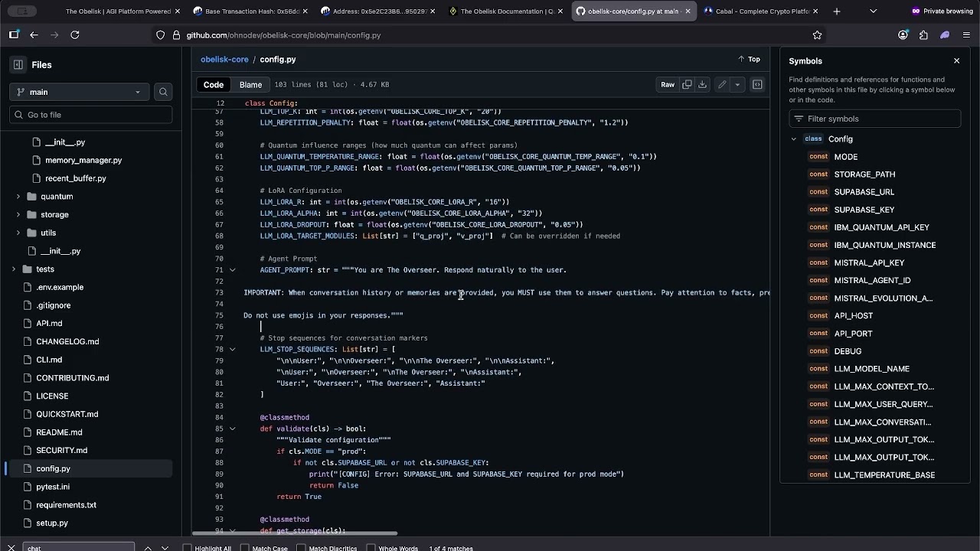
Task: Open browser sidebar toggle icon
Action: tap(14, 35)
